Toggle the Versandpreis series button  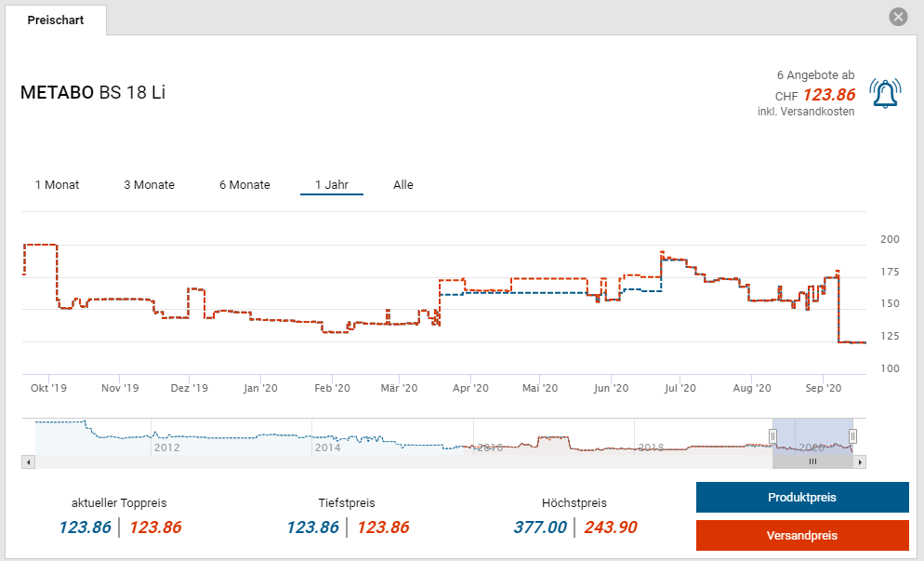[801, 536]
